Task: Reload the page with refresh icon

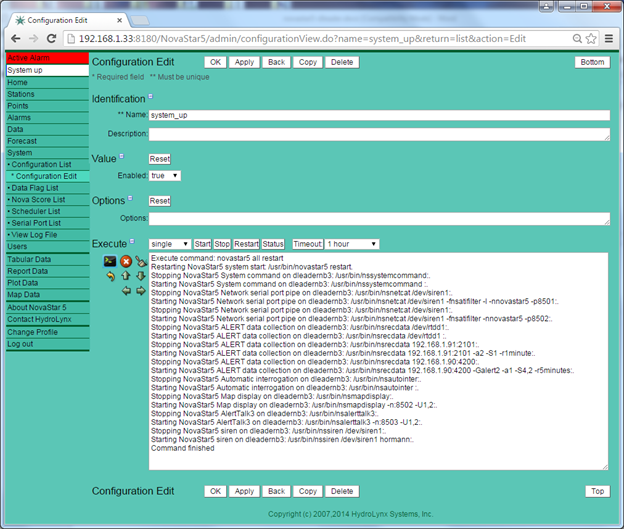Action: click(51, 39)
